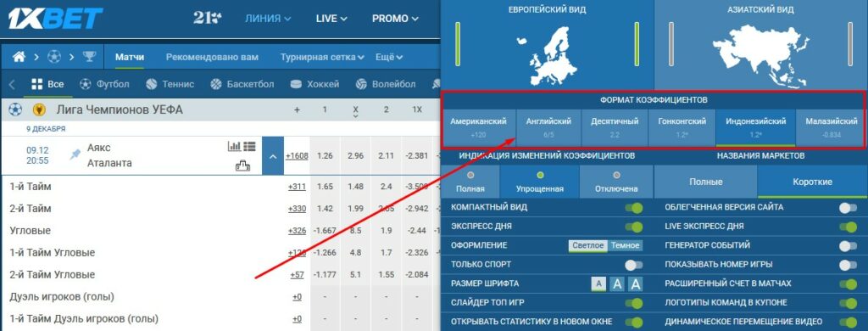Open the Линия dropdown menu
Screen dimensions: 868x331
[268, 19]
